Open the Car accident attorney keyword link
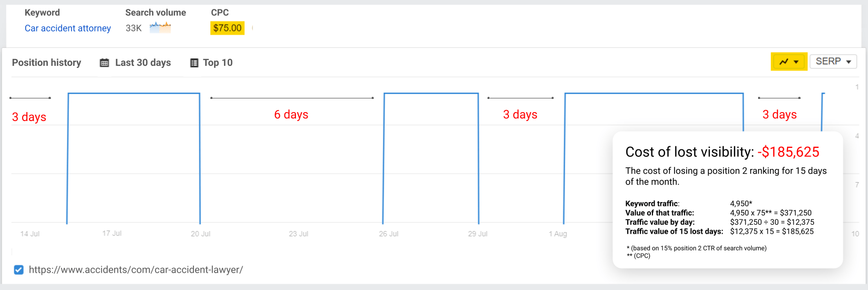This screenshot has width=868, height=290. pos(68,28)
